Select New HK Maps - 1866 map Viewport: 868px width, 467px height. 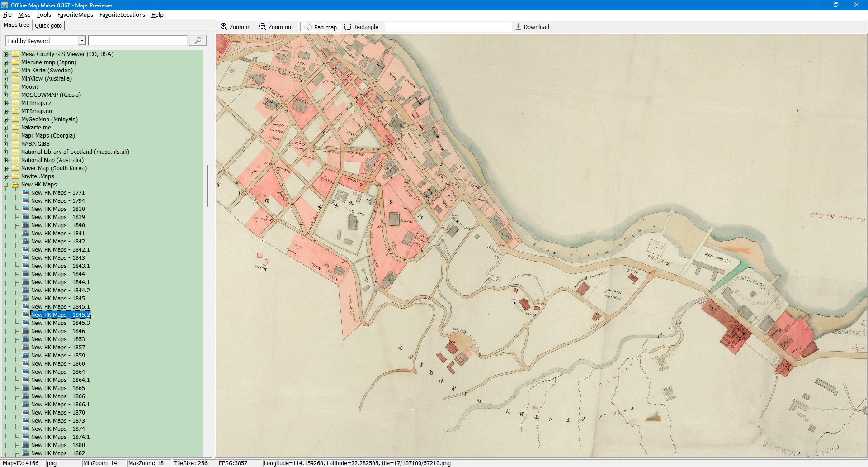pyautogui.click(x=58, y=396)
